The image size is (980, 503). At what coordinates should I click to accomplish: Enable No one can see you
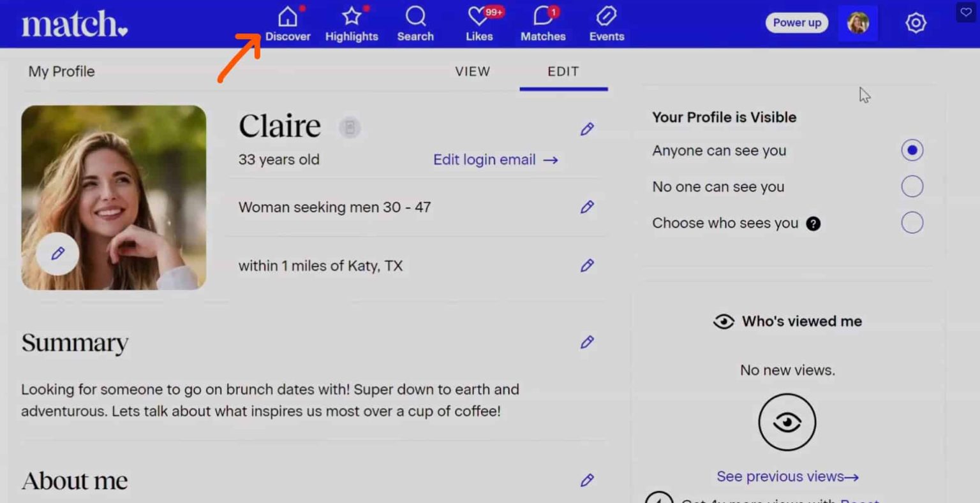tap(912, 186)
